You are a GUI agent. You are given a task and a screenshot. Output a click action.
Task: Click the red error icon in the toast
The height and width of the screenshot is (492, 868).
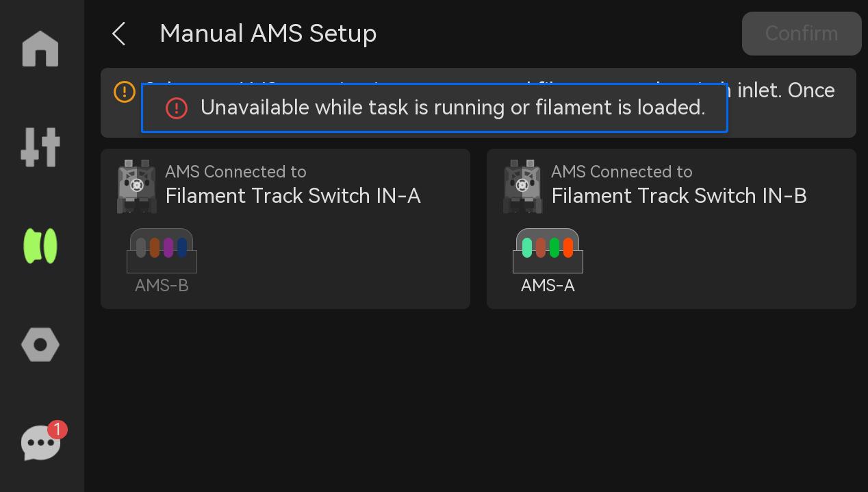tap(177, 108)
